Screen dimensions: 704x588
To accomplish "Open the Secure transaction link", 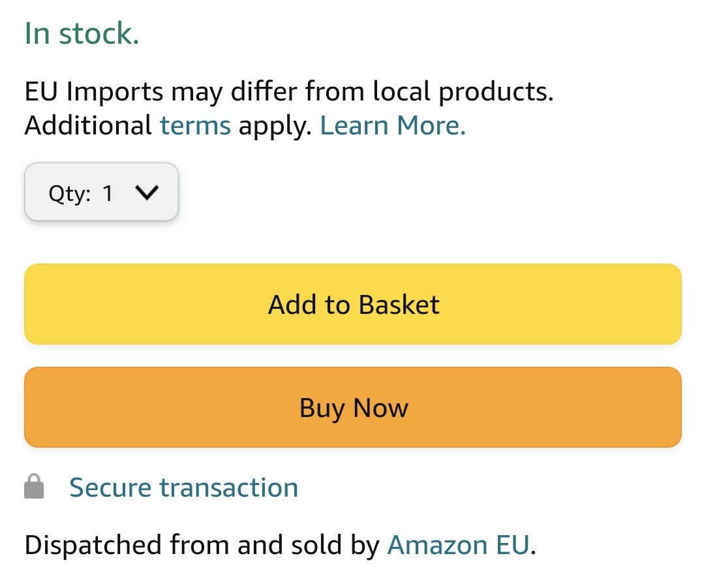I will pos(183,487).
